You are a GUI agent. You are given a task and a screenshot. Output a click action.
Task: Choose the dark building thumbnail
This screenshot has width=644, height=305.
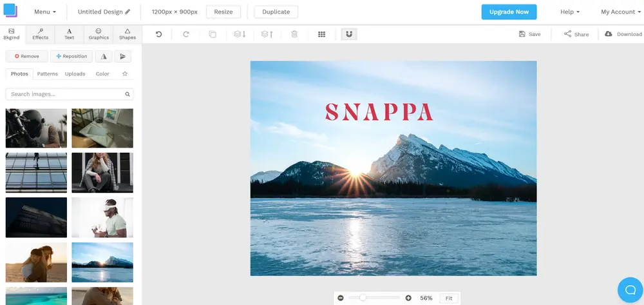pos(36,217)
